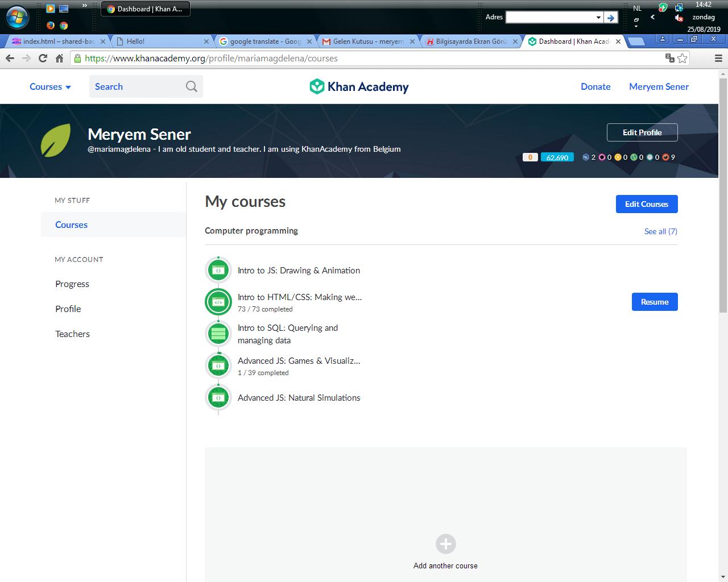The height and width of the screenshot is (582, 728).
Task: Open the NL language indicator
Action: [638, 8]
